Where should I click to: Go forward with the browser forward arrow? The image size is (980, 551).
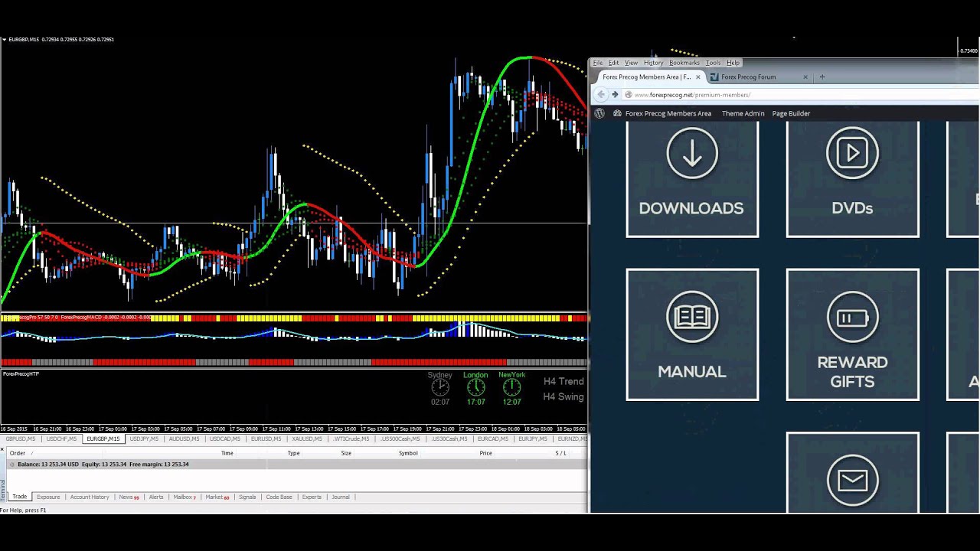pyautogui.click(x=615, y=95)
